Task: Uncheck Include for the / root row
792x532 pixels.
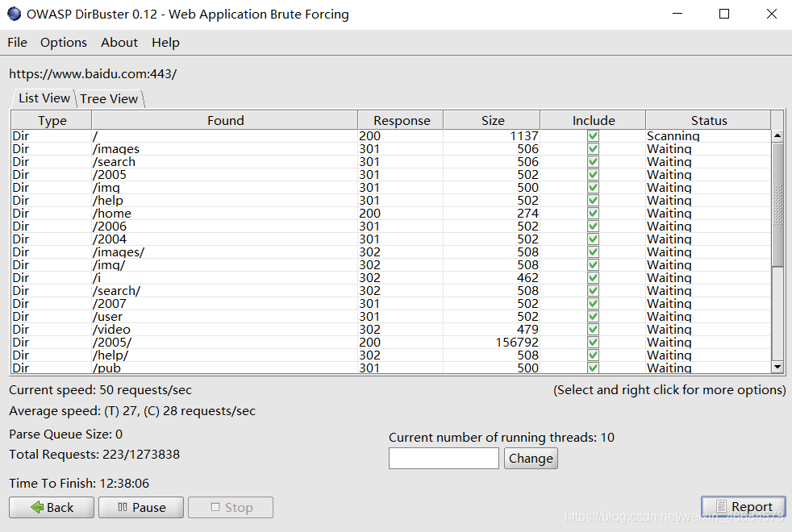Action: coord(593,135)
